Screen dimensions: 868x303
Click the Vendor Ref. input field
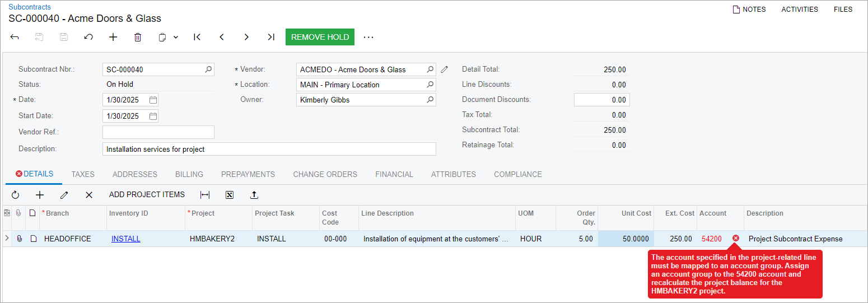click(x=158, y=132)
